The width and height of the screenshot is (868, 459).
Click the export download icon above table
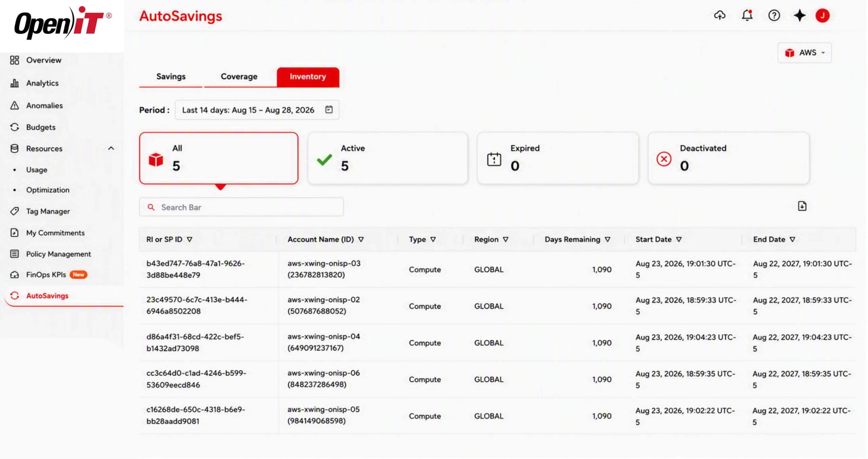click(802, 206)
